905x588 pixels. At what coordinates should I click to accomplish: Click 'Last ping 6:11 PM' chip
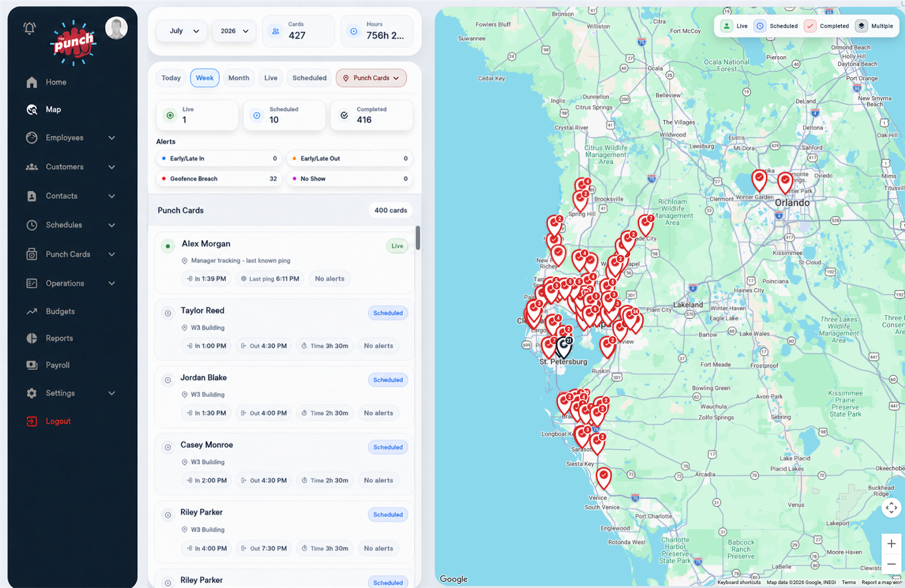tap(270, 279)
